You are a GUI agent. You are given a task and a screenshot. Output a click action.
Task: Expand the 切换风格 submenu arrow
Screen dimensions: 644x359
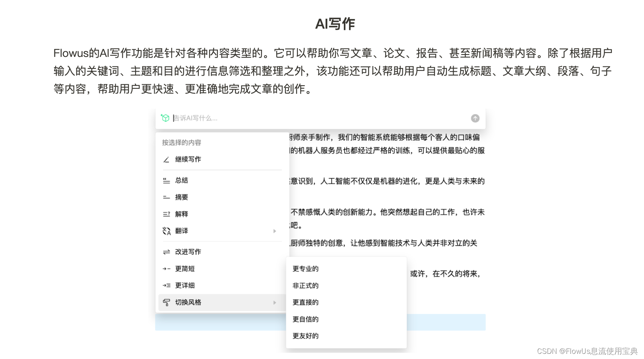275,302
